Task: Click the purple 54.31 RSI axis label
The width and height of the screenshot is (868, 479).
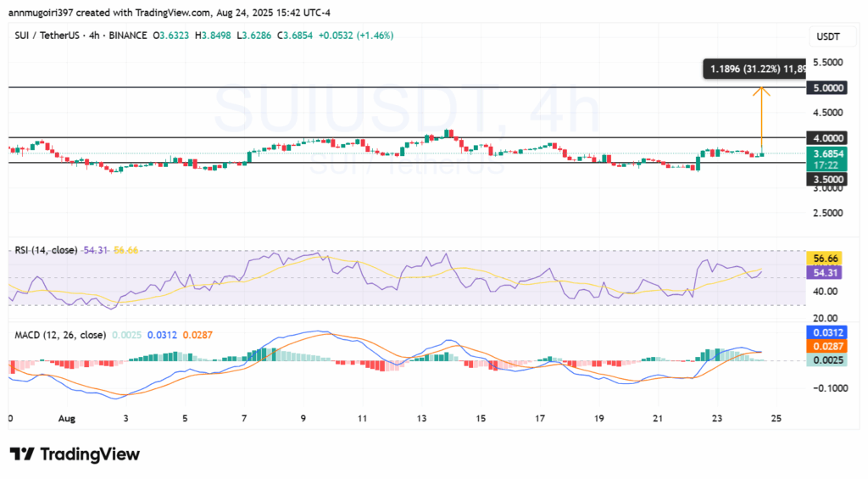Action: click(x=825, y=272)
